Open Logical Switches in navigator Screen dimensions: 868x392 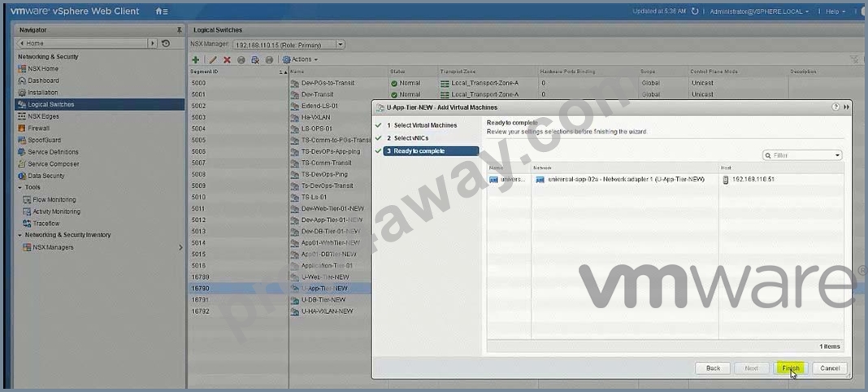coord(100,104)
